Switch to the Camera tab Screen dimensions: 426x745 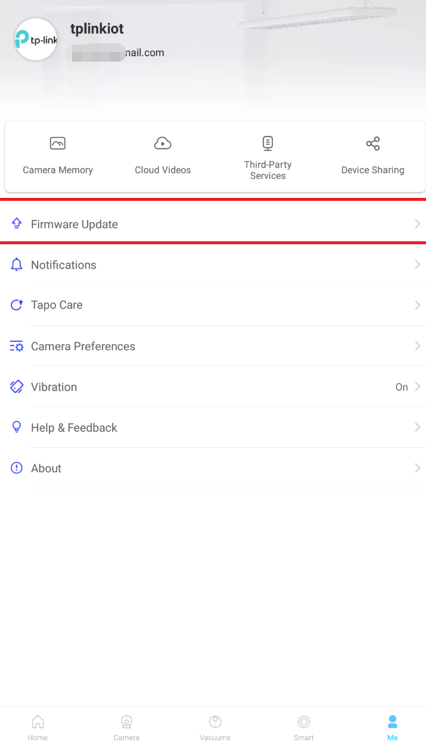pos(126,728)
